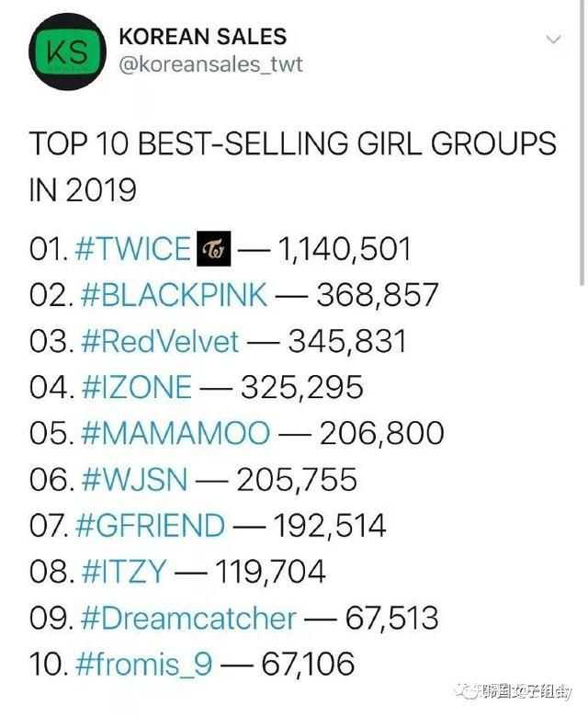Open the #BLACKPINK hashtag

click(x=174, y=294)
